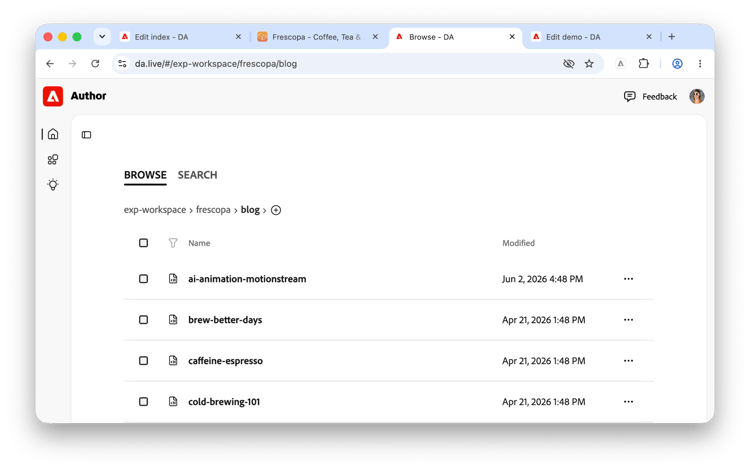Click the filter funnel icon beside Name
The width and height of the screenshot is (750, 470).
pos(173,243)
